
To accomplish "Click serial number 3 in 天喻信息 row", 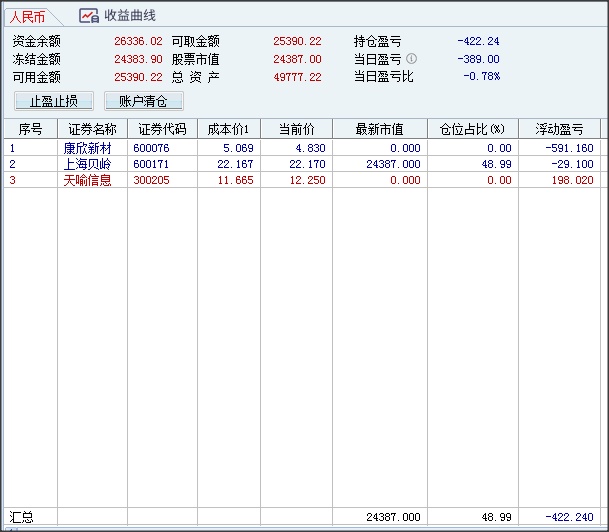I will coord(12,180).
